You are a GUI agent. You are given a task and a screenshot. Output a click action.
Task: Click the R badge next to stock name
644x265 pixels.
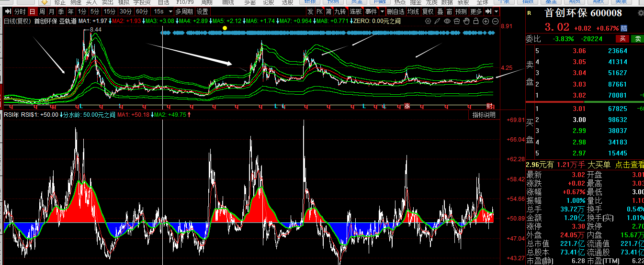coord(529,13)
